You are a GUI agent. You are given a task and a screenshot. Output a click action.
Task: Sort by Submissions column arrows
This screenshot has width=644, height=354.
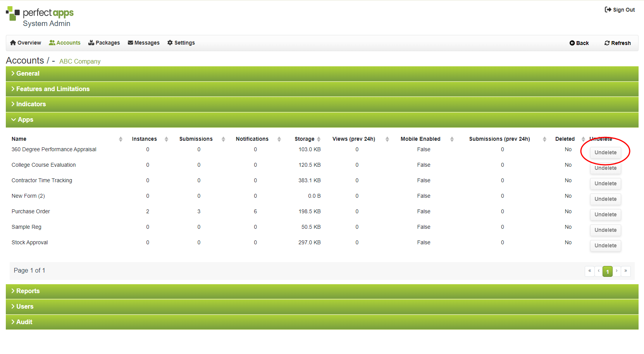coord(223,139)
